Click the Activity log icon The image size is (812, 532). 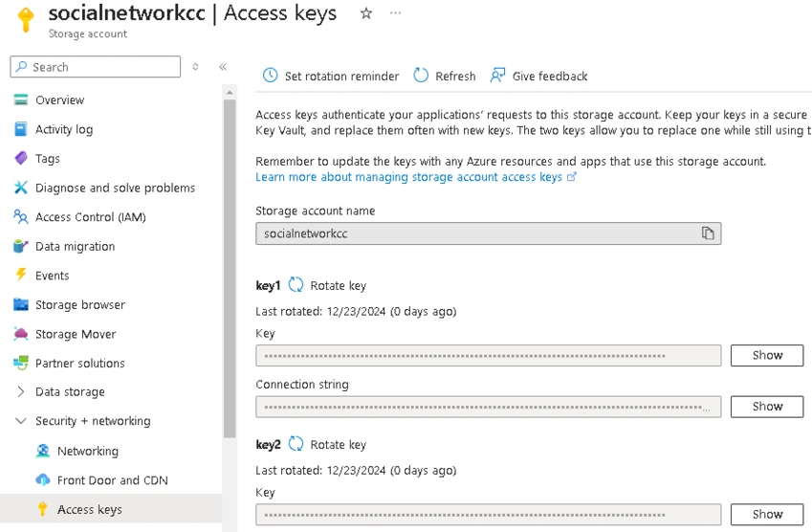click(x=21, y=129)
